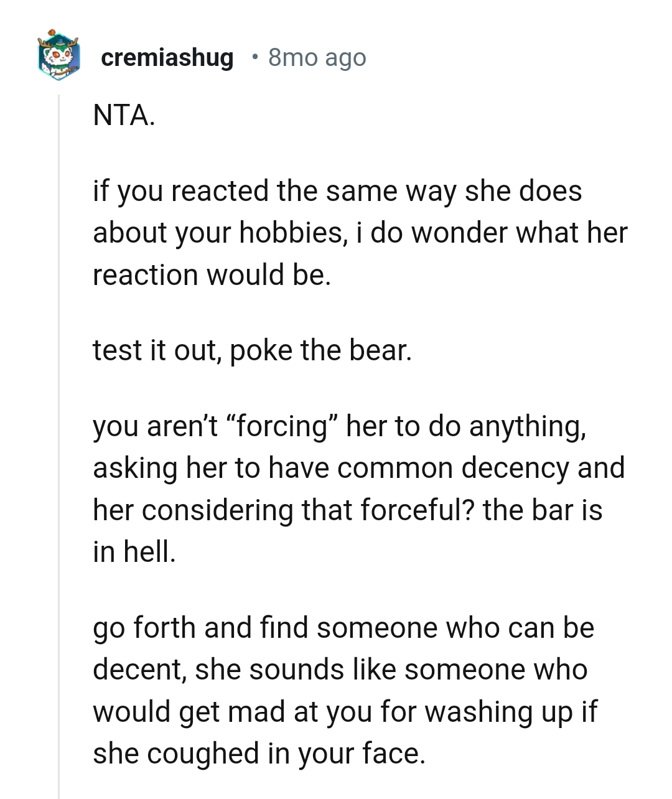Click the "NTA." verdict text
Image resolution: width=672 pixels, height=799 pixels.
pos(124,115)
